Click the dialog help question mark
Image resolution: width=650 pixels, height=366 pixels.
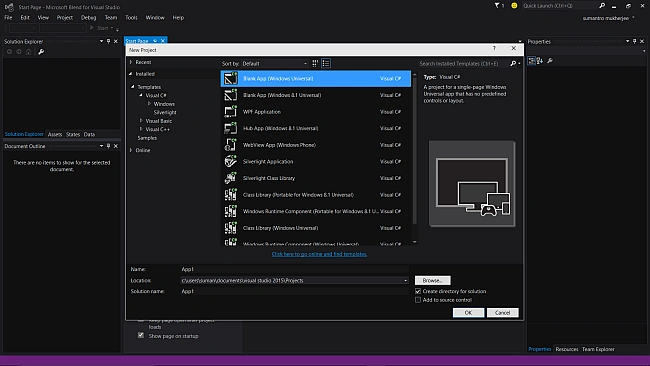tap(494, 48)
